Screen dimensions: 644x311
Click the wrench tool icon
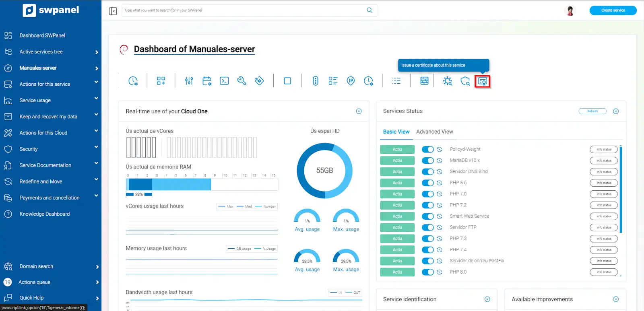pyautogui.click(x=242, y=81)
